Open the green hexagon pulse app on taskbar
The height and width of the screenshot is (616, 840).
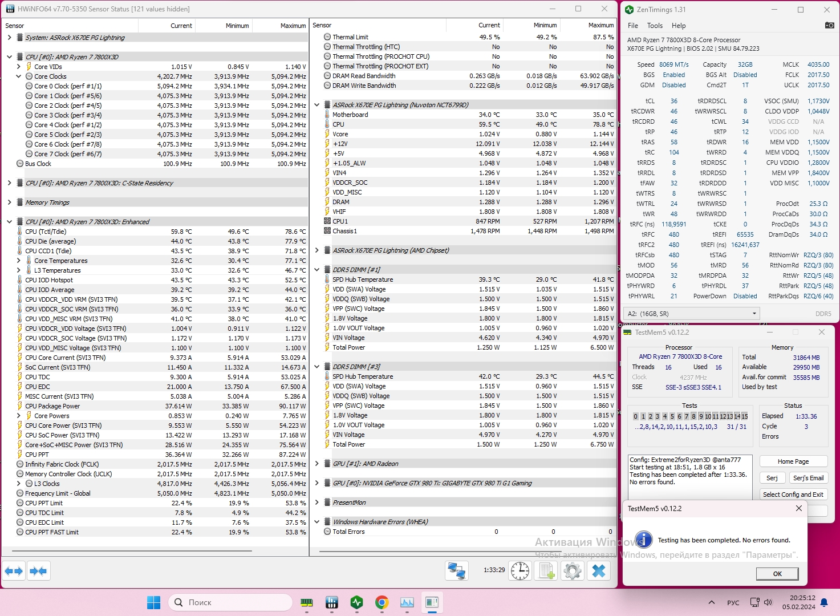pos(357,602)
